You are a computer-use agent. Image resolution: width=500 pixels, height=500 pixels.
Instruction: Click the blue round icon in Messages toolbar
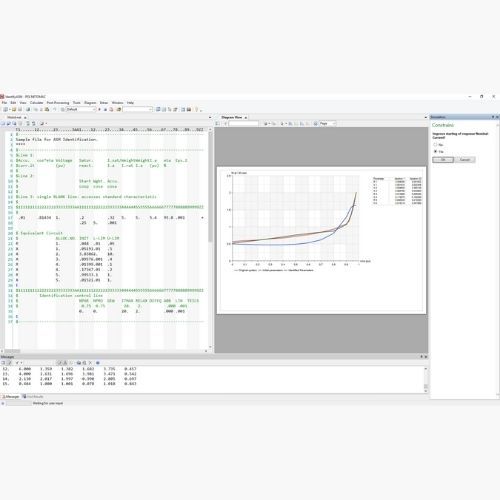(98, 363)
